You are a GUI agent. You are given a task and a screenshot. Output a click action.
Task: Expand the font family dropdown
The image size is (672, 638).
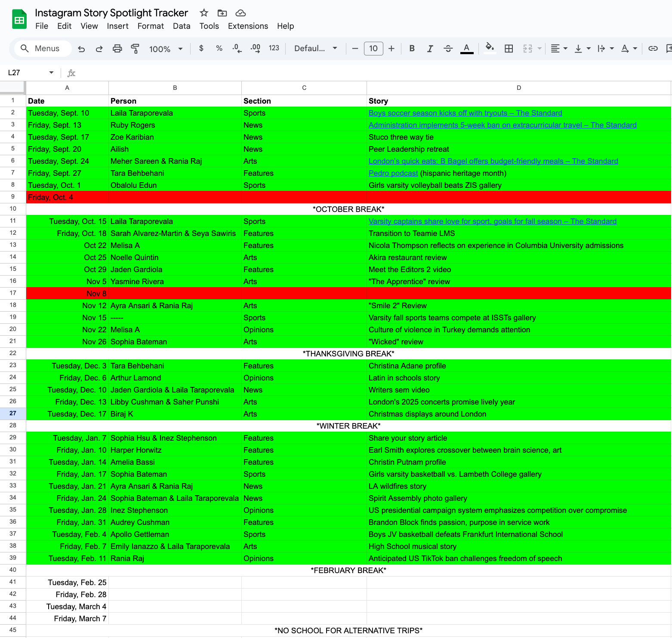coord(315,49)
